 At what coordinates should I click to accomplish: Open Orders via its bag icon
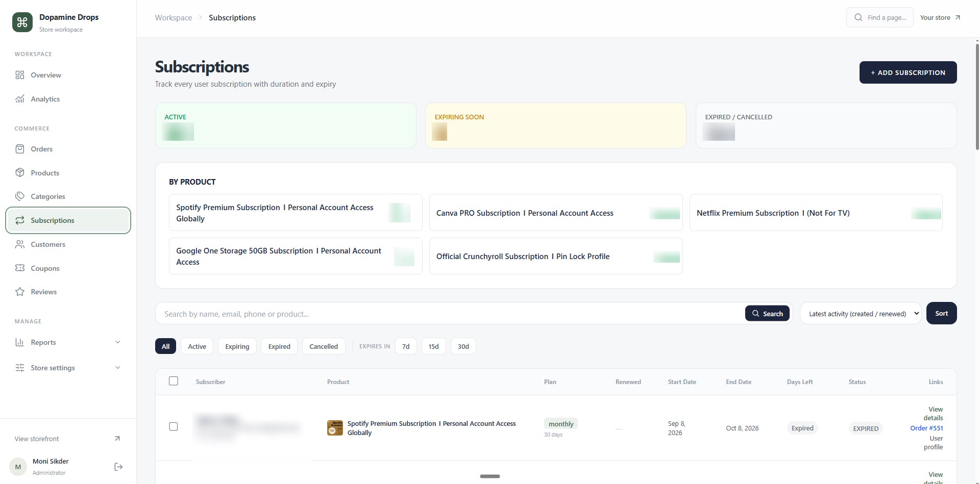point(20,149)
